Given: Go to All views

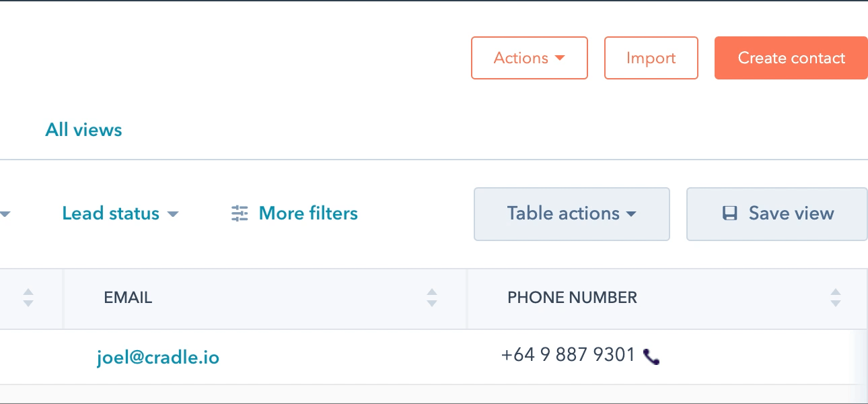Looking at the screenshot, I should click(83, 129).
